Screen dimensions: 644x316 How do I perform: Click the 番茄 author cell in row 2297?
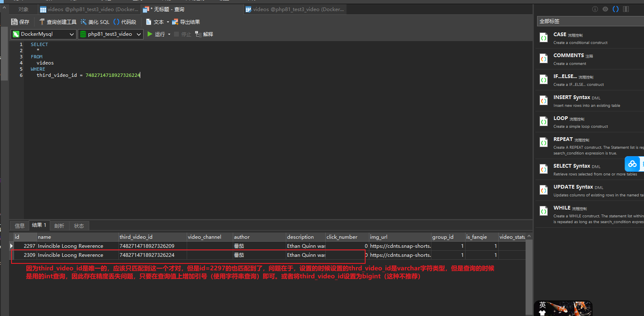[259, 246]
